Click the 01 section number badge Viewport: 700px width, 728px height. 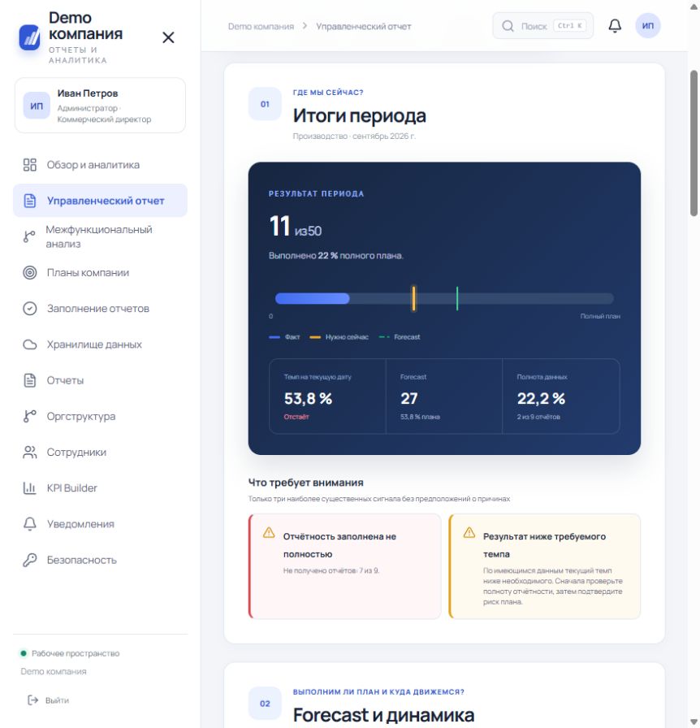[x=265, y=104]
